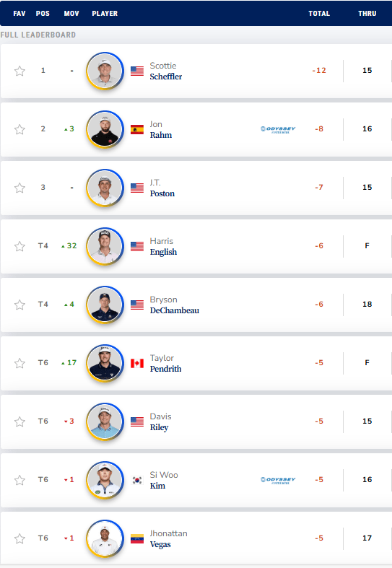The width and height of the screenshot is (392, 568).
Task: Click Odyssey sponsor logo in Si Woo Kim row
Action: pos(278,481)
